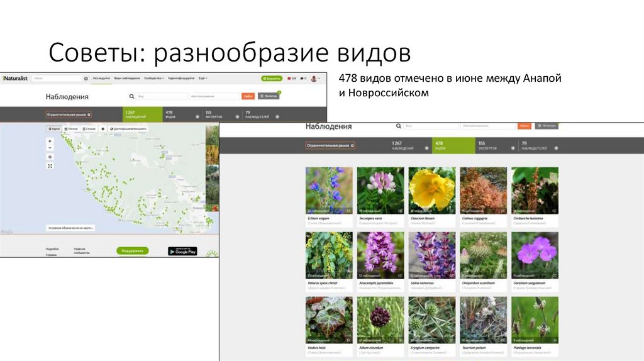Toggle fullscreen map with the expand icon
644x361 pixels.
(50, 166)
